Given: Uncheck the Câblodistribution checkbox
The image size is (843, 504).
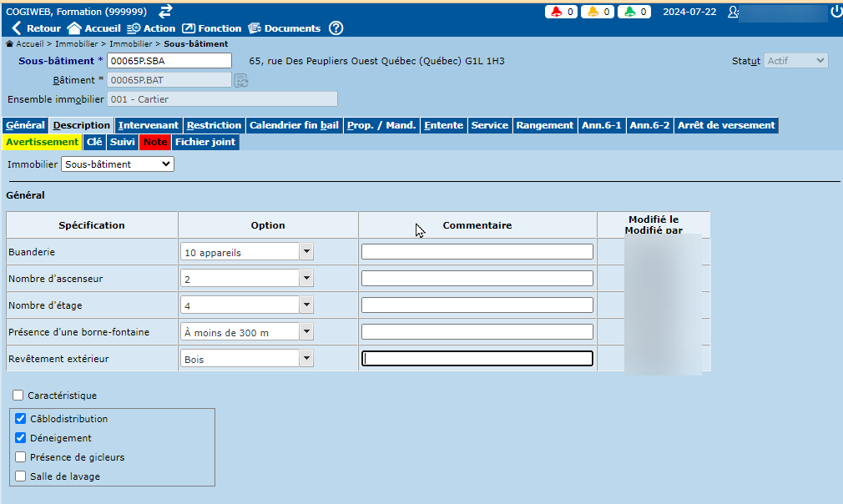Looking at the screenshot, I should click(21, 419).
